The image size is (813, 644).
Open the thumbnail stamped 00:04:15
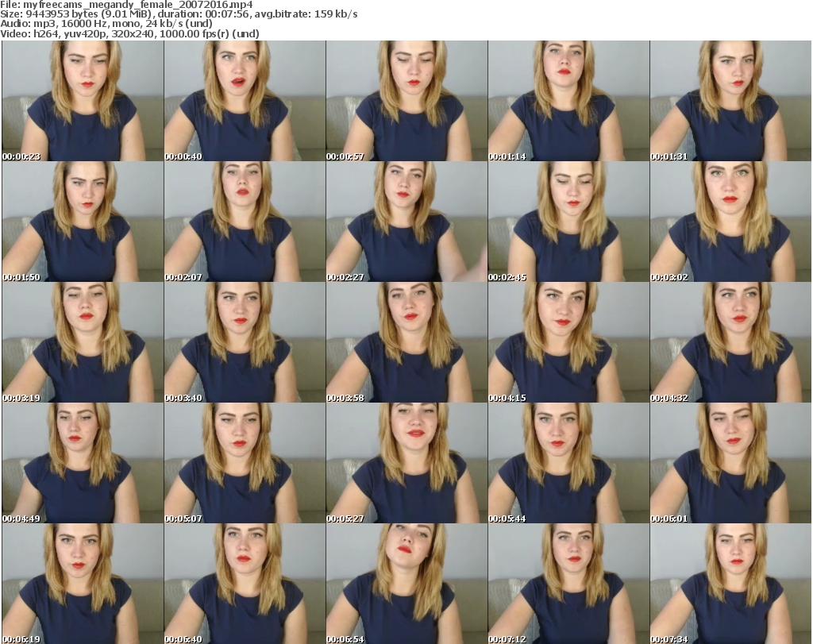(568, 343)
